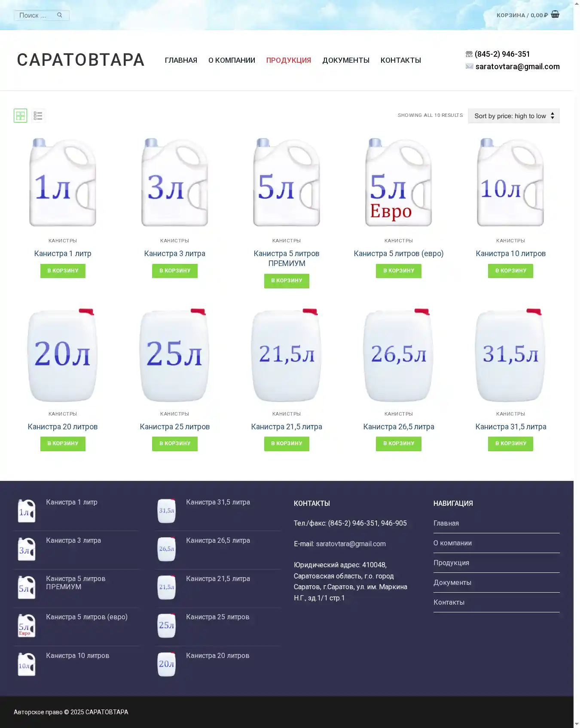Click the Канистра 10 литров product title
This screenshot has height=728, width=580.
tap(510, 254)
